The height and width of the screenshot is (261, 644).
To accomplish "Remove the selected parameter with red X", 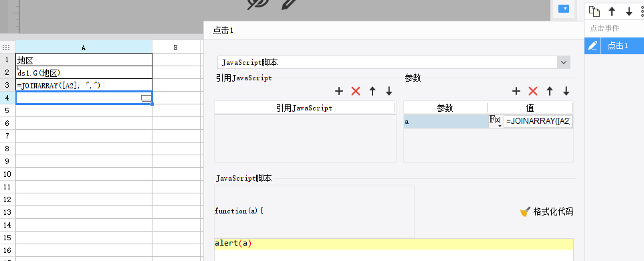I will [x=533, y=91].
